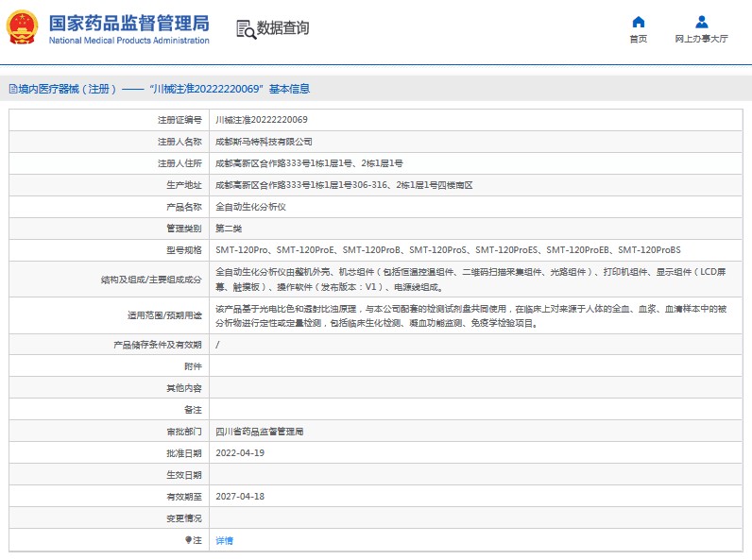The width and height of the screenshot is (752, 560).
Task: Click the online service hall person icon
Action: [701, 22]
